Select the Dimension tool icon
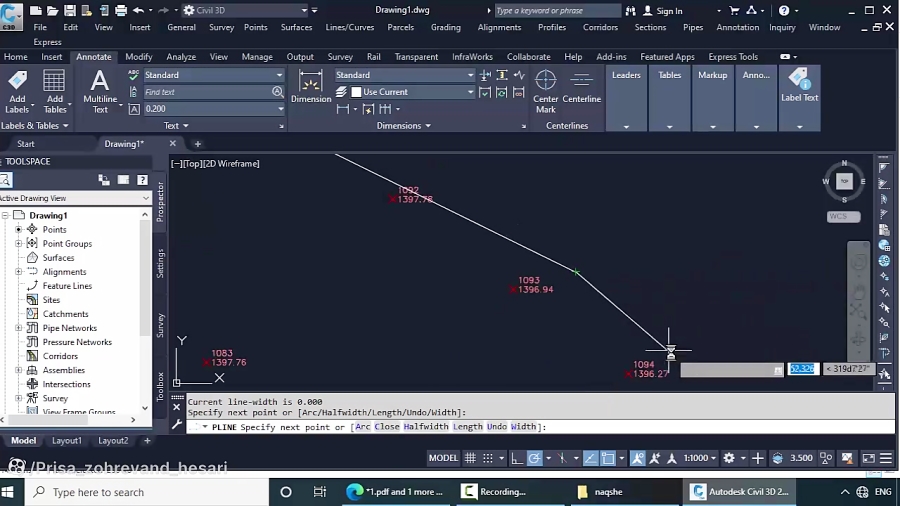The width and height of the screenshot is (900, 506). tap(311, 87)
